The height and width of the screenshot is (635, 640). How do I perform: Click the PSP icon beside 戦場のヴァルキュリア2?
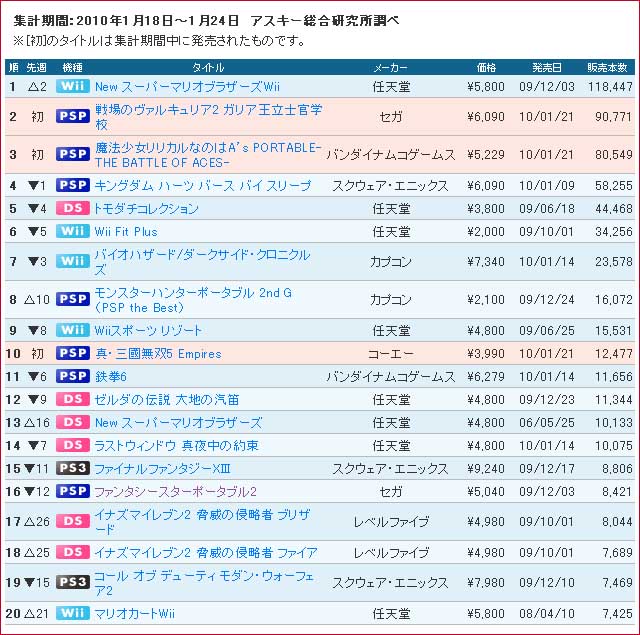[x=73, y=116]
